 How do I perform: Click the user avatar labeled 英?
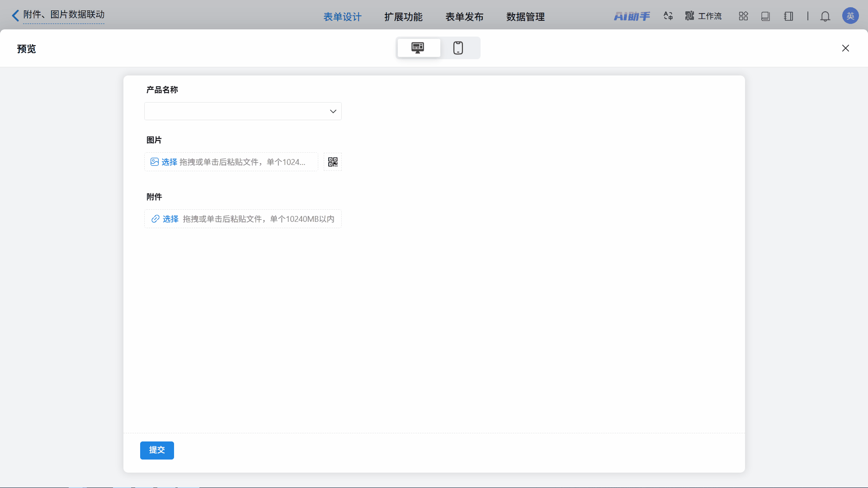point(850,16)
